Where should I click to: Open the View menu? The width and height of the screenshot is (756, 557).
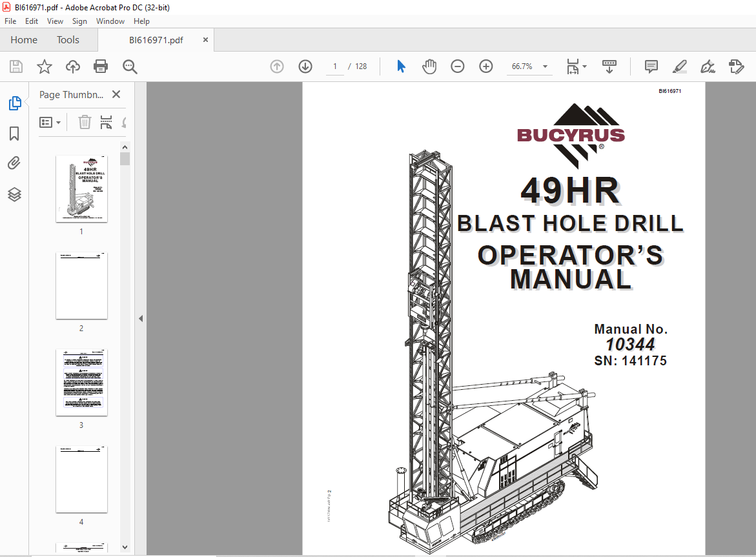[55, 21]
